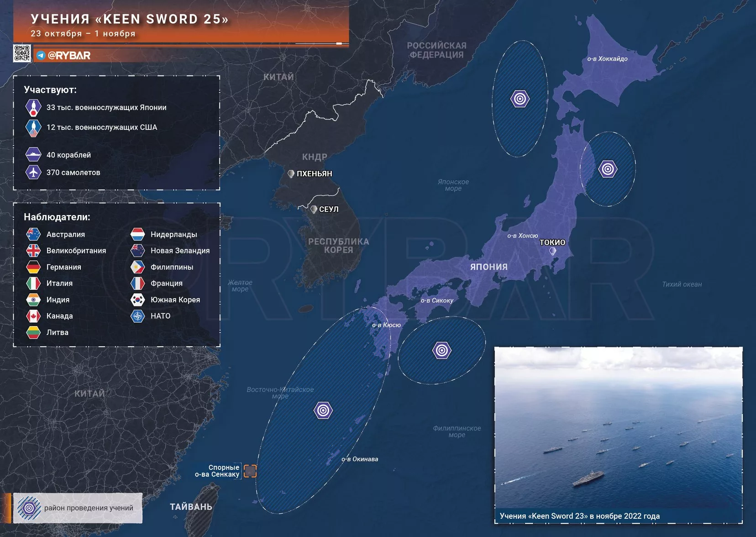Click exercise zone marker east of Honshu

608,169
